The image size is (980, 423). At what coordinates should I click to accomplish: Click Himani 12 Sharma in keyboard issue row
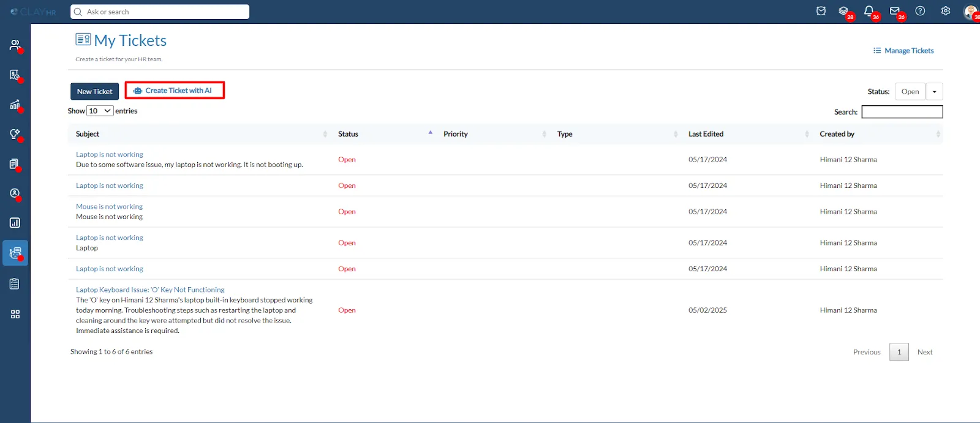pyautogui.click(x=848, y=310)
